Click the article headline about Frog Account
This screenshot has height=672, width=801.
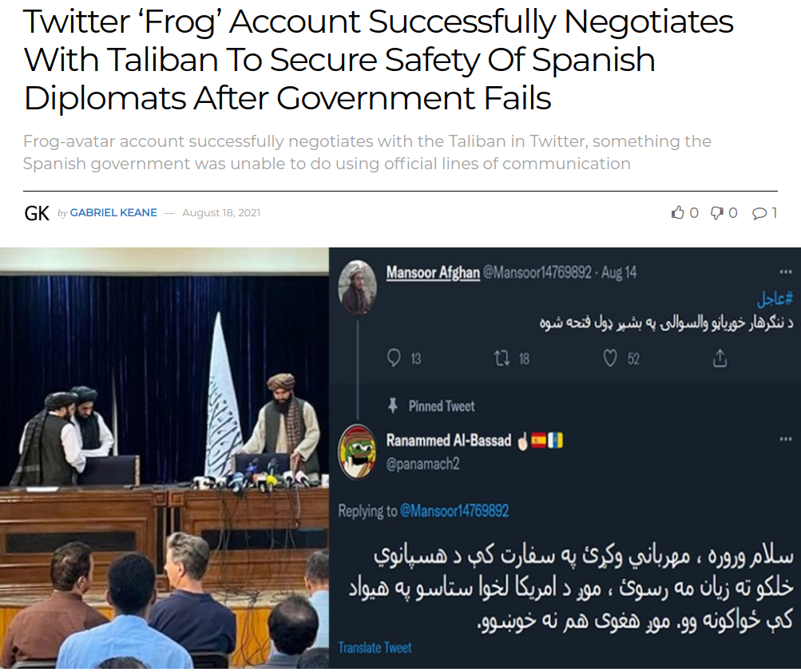[378, 60]
